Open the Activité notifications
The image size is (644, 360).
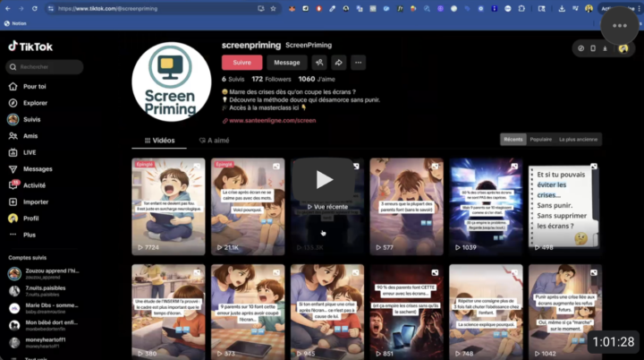click(34, 185)
